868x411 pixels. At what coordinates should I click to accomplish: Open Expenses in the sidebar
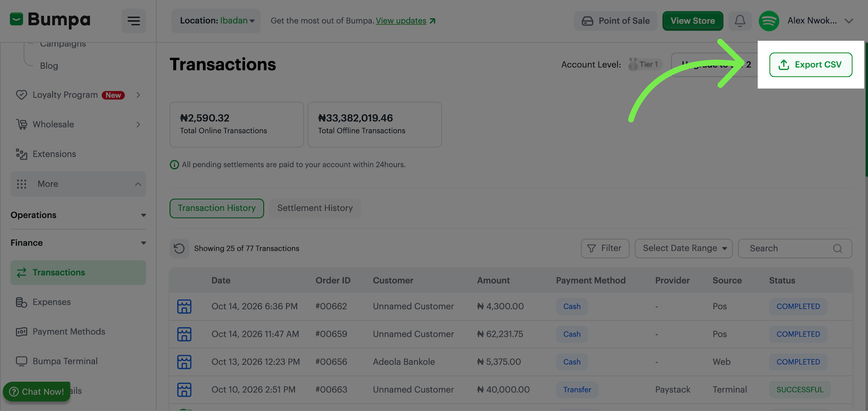point(43,302)
